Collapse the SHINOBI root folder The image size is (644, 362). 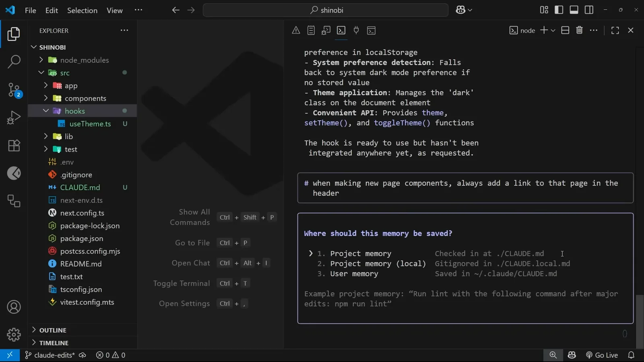34,47
